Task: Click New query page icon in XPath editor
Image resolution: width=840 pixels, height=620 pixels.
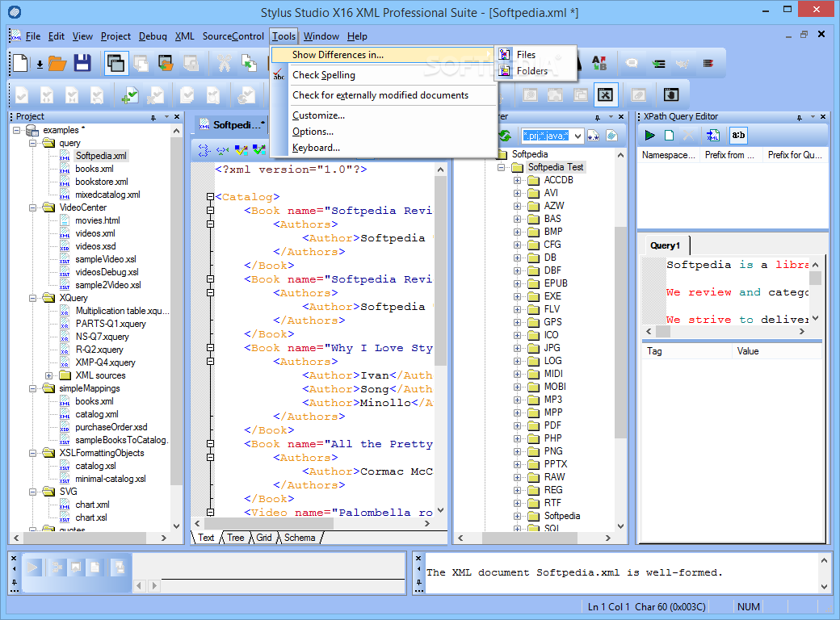Action: pyautogui.click(x=669, y=136)
